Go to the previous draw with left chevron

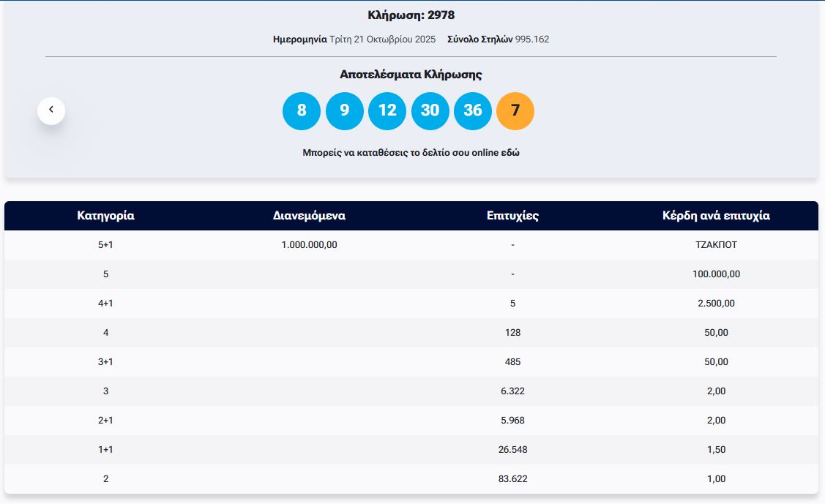pos(51,110)
